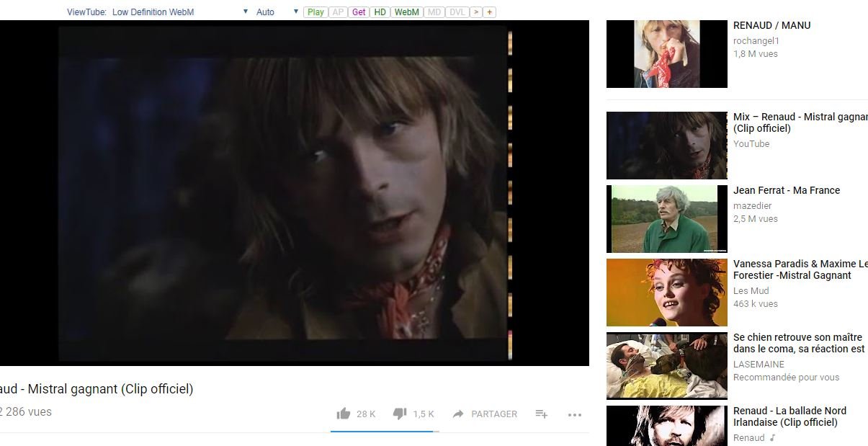Open the Vanessa Paradis video thumbnail
Viewport: 868px width, 446px height.
667,293
